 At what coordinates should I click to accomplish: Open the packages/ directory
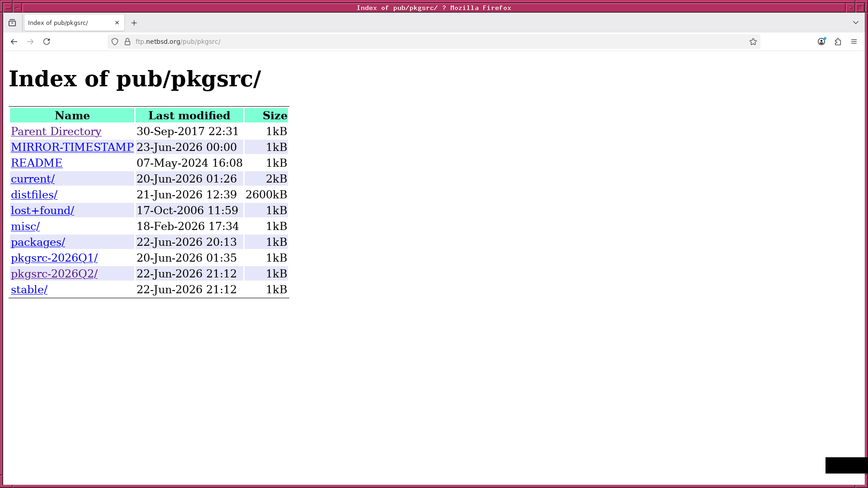[38, 242]
